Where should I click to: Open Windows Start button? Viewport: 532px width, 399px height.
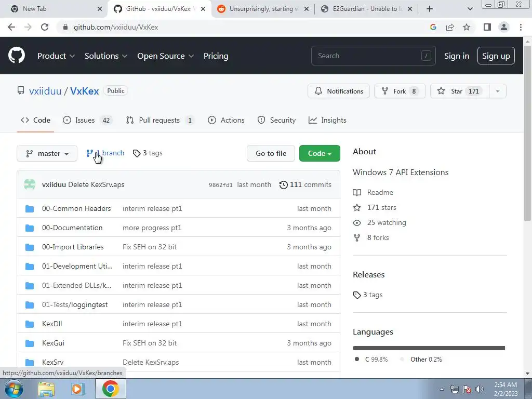pyautogui.click(x=14, y=389)
